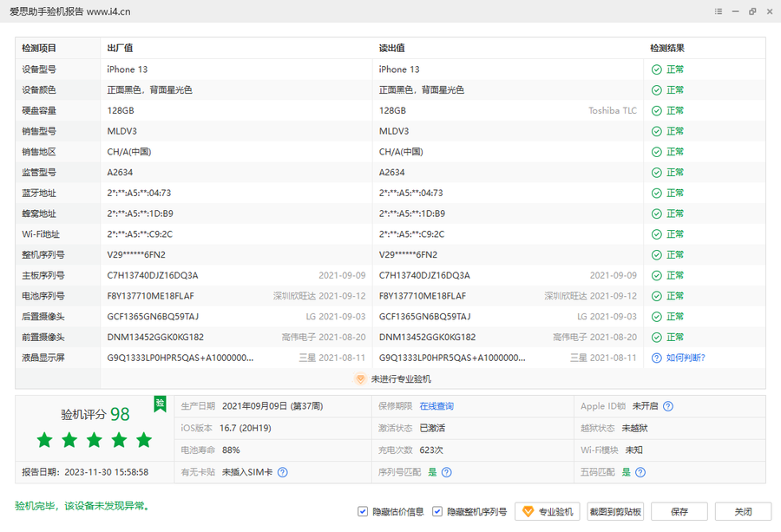Click the 设备型号 row label

(39, 69)
